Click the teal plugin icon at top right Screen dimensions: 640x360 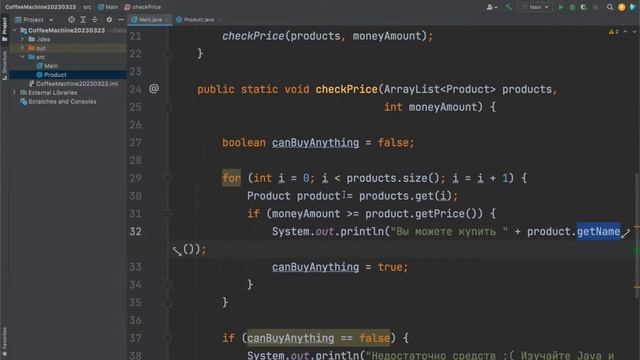pos(633,7)
